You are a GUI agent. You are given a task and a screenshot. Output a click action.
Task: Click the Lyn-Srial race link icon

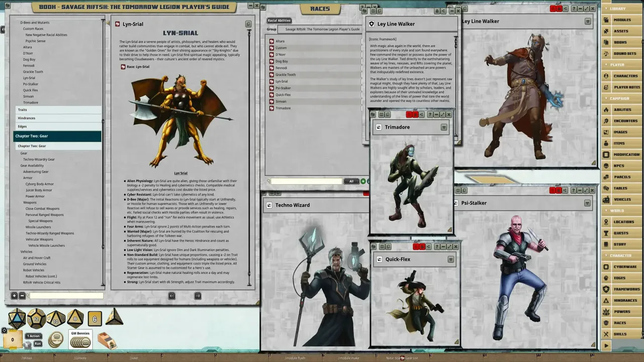coord(123,66)
